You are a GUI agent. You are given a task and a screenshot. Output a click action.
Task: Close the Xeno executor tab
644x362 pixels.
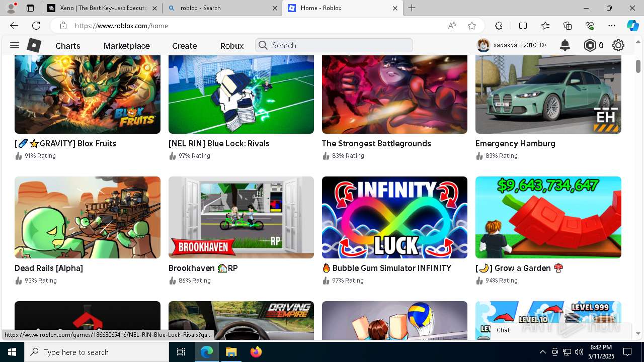tap(154, 8)
